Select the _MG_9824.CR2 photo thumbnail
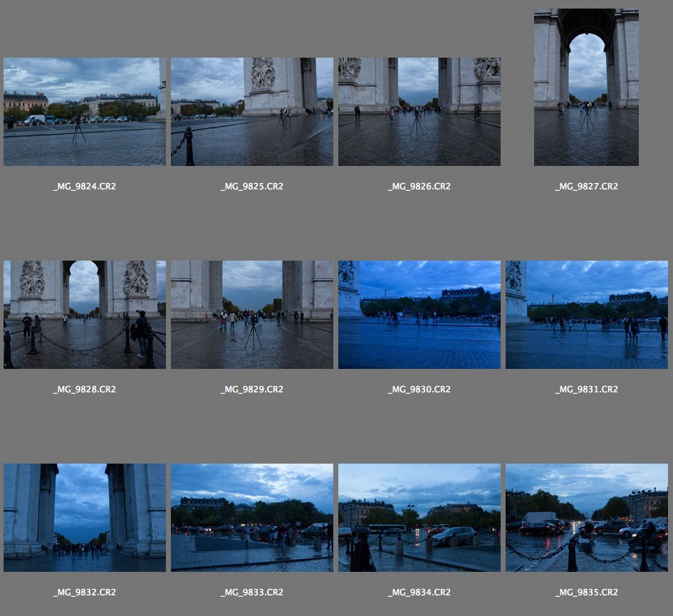 pos(84,112)
